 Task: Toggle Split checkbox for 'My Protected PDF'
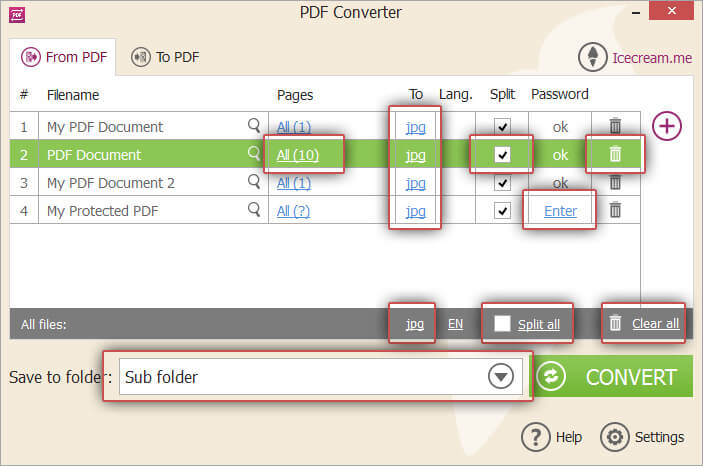[502, 210]
